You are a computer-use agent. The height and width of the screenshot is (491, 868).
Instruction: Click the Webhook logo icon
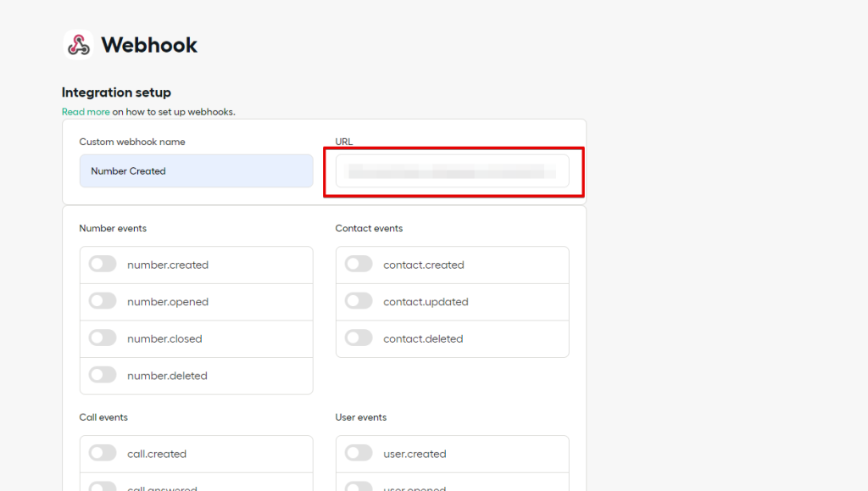78,45
